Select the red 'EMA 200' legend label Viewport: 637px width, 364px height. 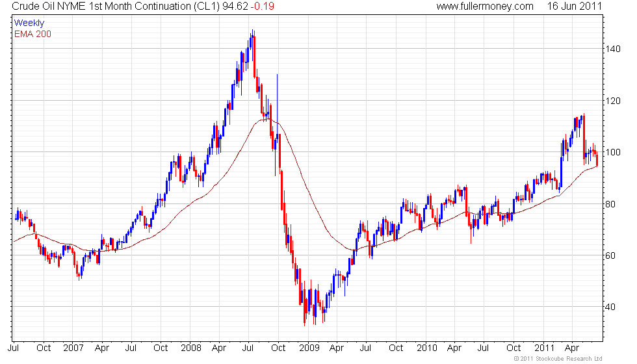[x=32, y=34]
